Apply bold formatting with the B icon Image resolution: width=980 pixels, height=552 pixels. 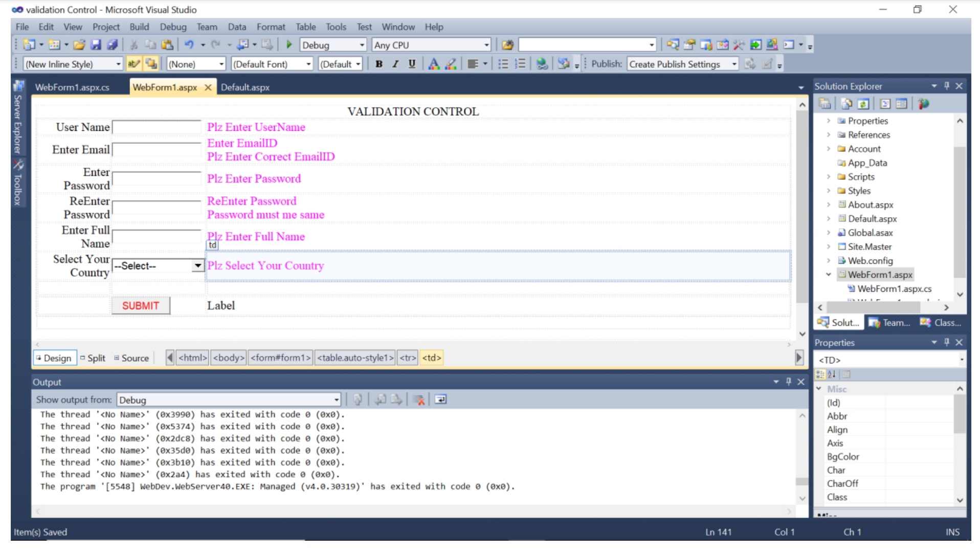[x=379, y=64]
